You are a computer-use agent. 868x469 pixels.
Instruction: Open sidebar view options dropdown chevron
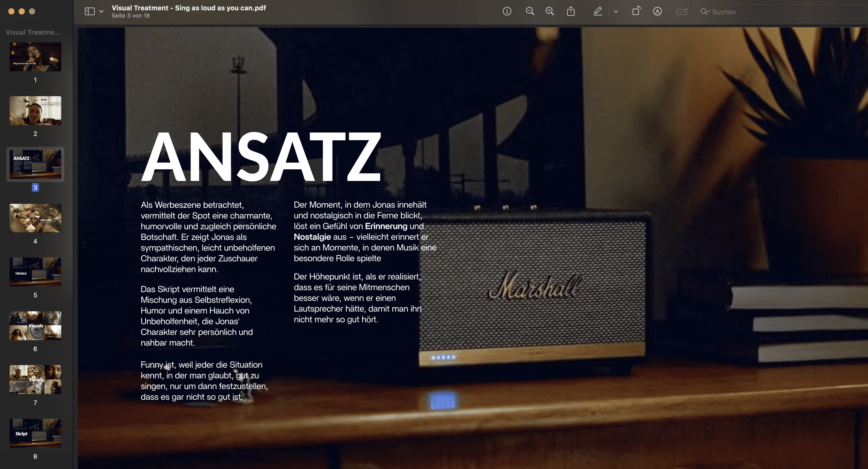101,11
